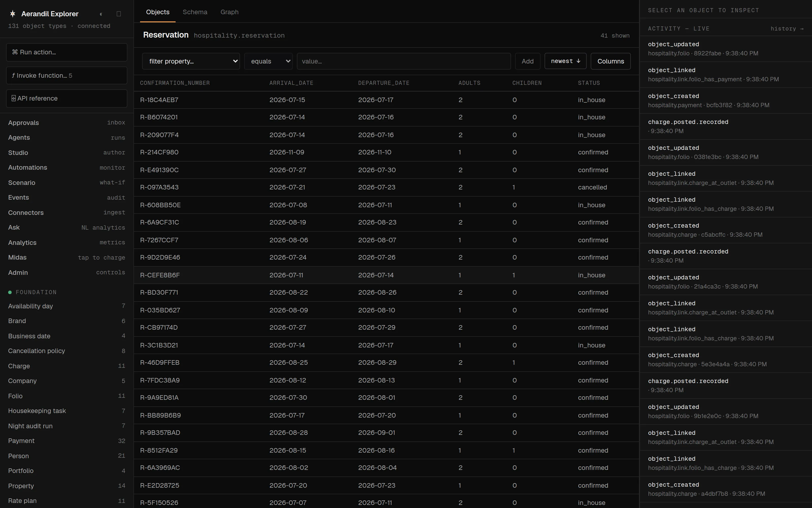Open reservation R-214CF980 row
Image resolution: width=812 pixels, height=508 pixels.
[386, 152]
